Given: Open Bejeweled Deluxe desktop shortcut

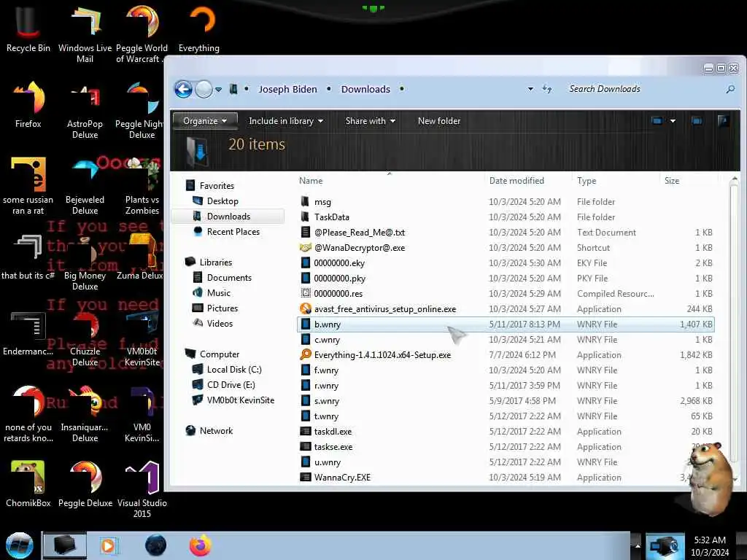Looking at the screenshot, I should click(x=85, y=186).
